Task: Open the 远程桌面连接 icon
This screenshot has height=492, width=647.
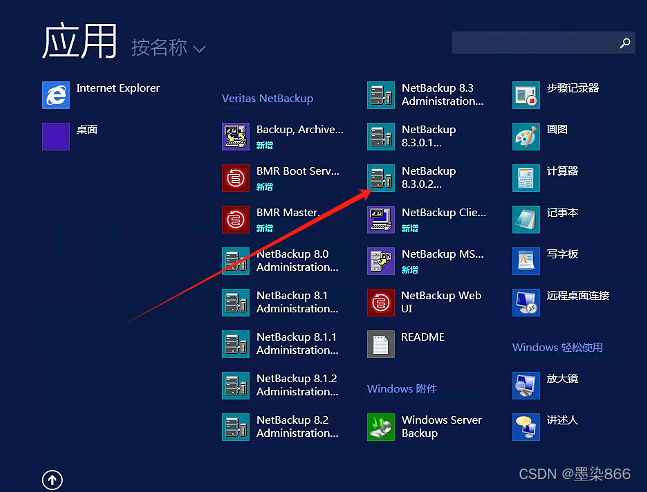Action: point(526,303)
